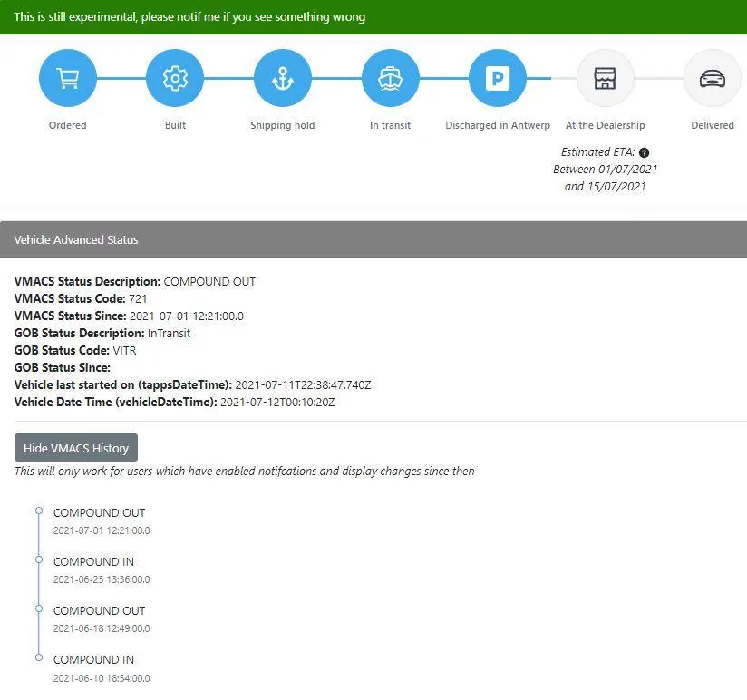Select the 'Built' step label
This screenshot has width=747, height=700.
click(175, 125)
